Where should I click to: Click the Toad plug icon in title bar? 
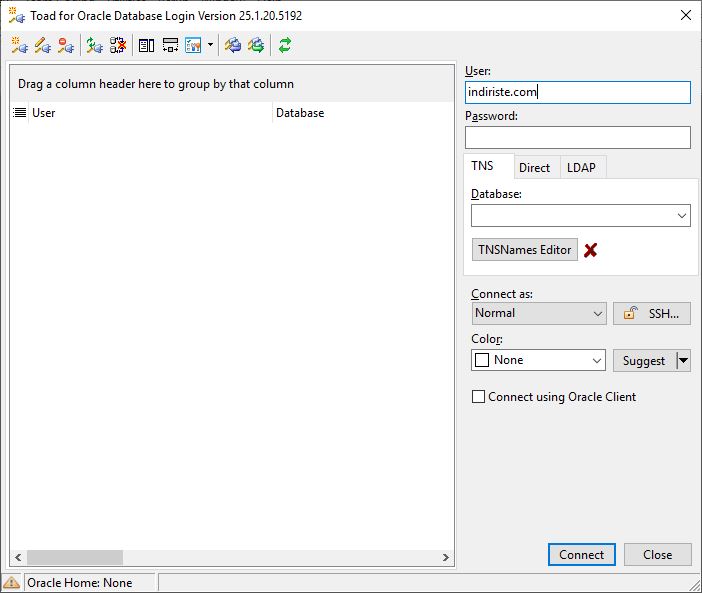pos(17,16)
